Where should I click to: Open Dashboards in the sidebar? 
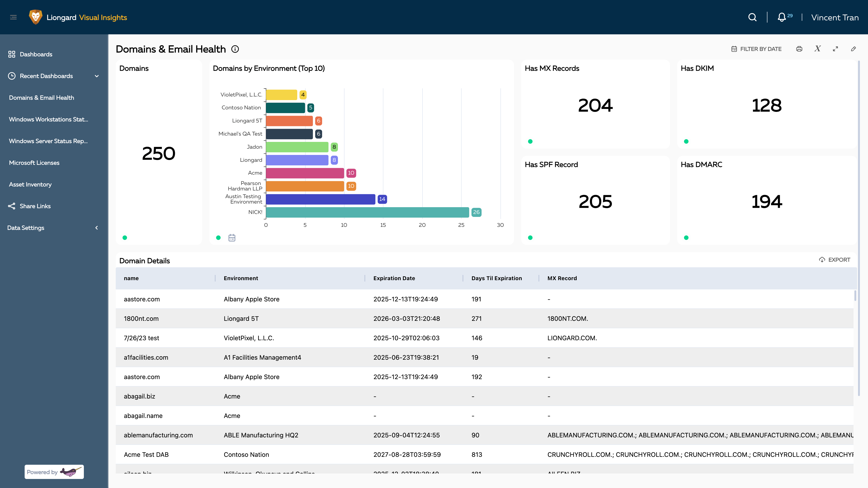(36, 54)
